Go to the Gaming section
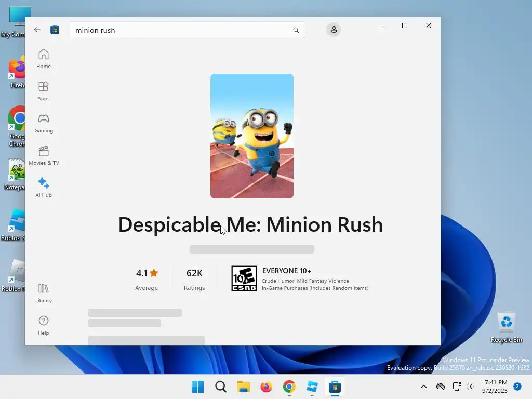 (44, 124)
